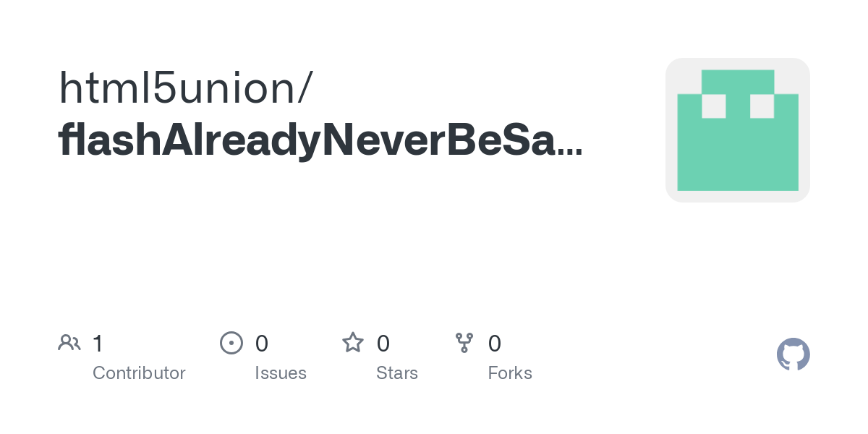
Task: Click the issues circle-dot icon
Action: pyautogui.click(x=231, y=343)
